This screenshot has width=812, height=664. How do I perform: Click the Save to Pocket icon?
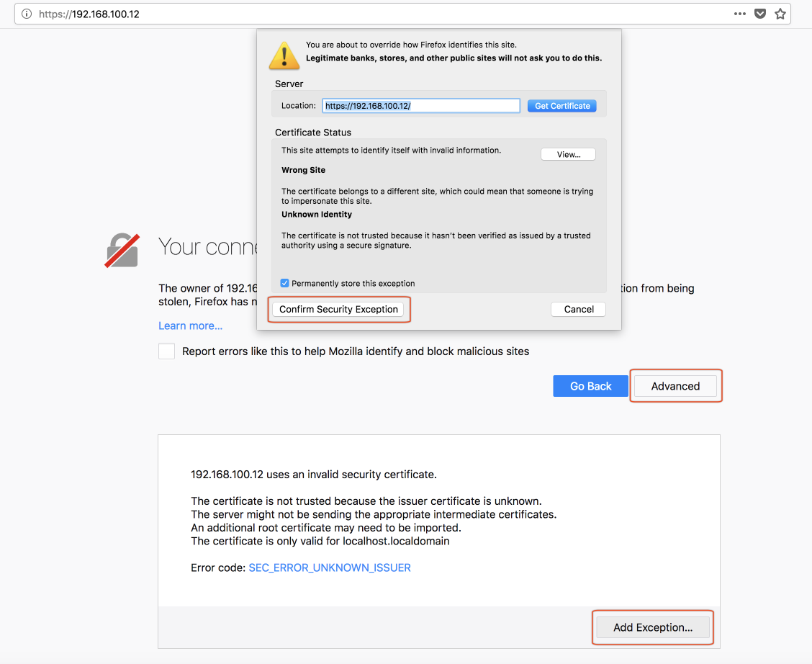click(x=760, y=14)
